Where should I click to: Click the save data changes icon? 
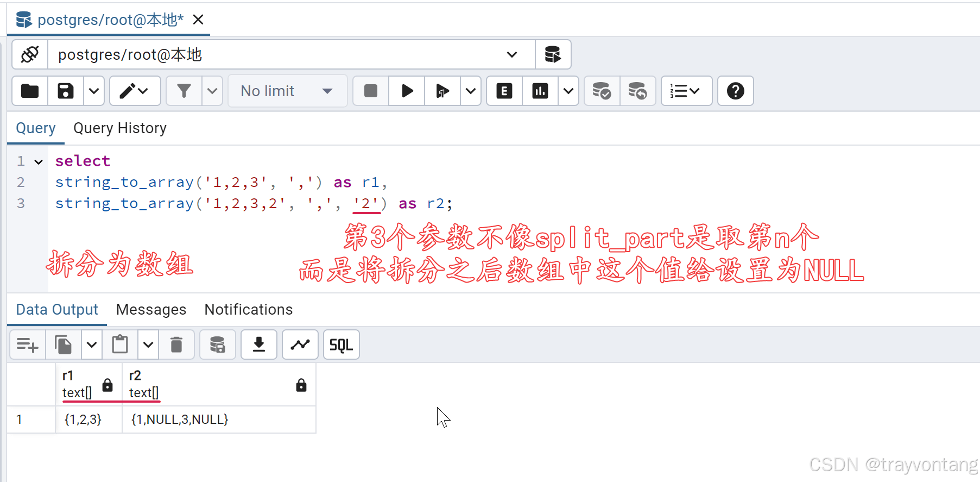pyautogui.click(x=218, y=345)
